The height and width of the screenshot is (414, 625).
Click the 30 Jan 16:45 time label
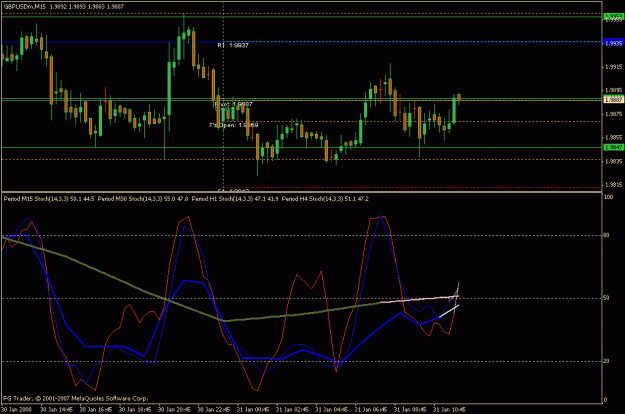tap(96, 409)
